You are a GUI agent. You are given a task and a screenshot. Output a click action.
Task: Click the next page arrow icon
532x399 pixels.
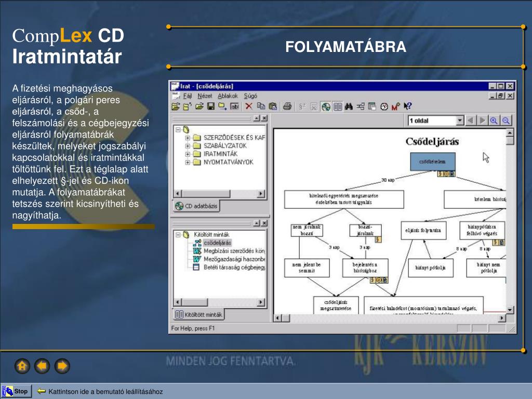482,121
